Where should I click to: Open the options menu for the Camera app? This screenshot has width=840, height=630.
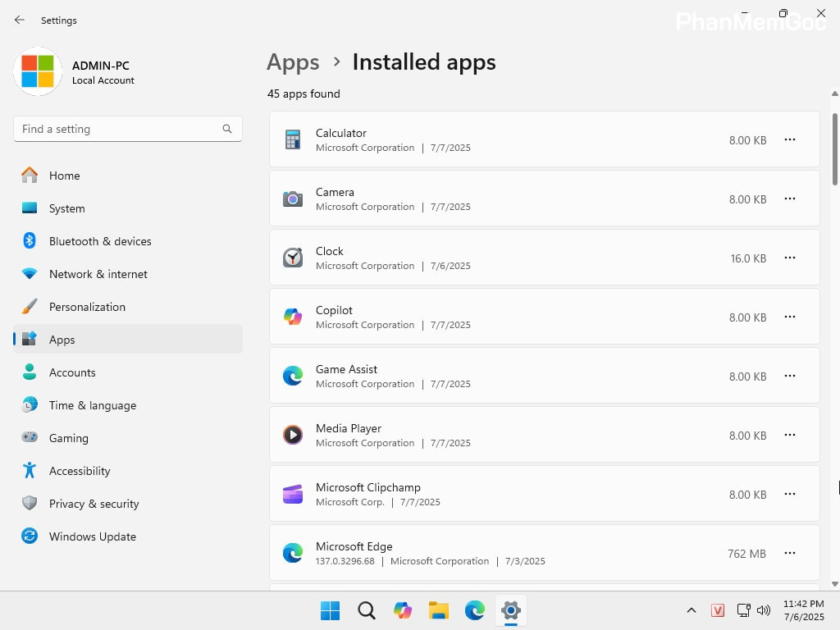click(x=789, y=199)
